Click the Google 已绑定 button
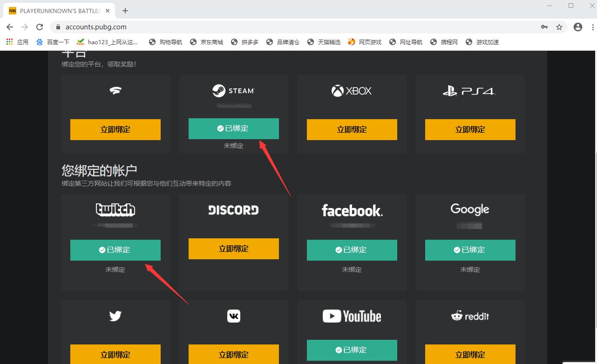 [470, 250]
